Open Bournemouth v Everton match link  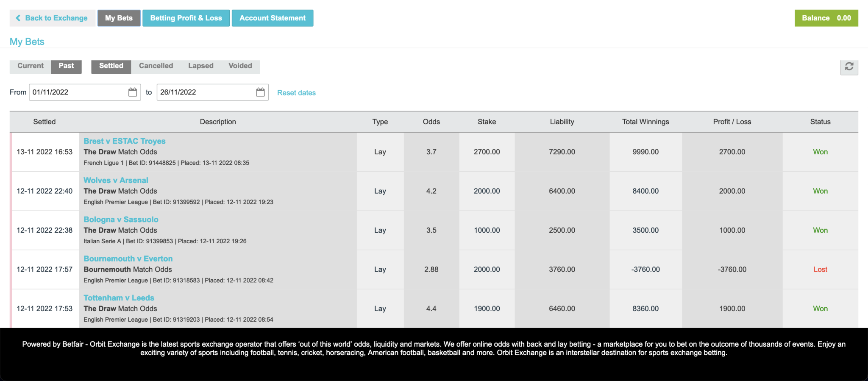tap(128, 259)
